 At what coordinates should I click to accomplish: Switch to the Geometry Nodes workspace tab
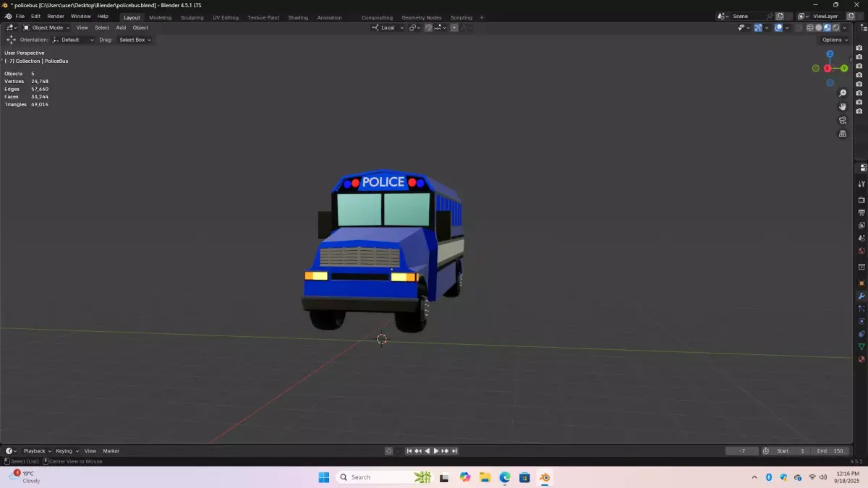(x=421, y=17)
